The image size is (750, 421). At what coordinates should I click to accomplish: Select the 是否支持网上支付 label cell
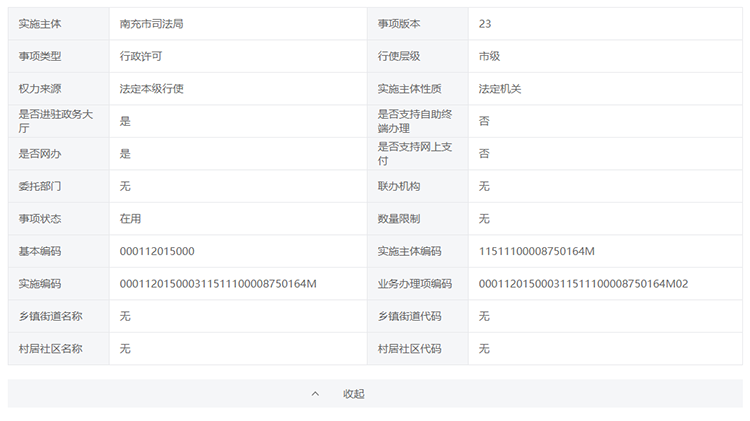(417, 154)
